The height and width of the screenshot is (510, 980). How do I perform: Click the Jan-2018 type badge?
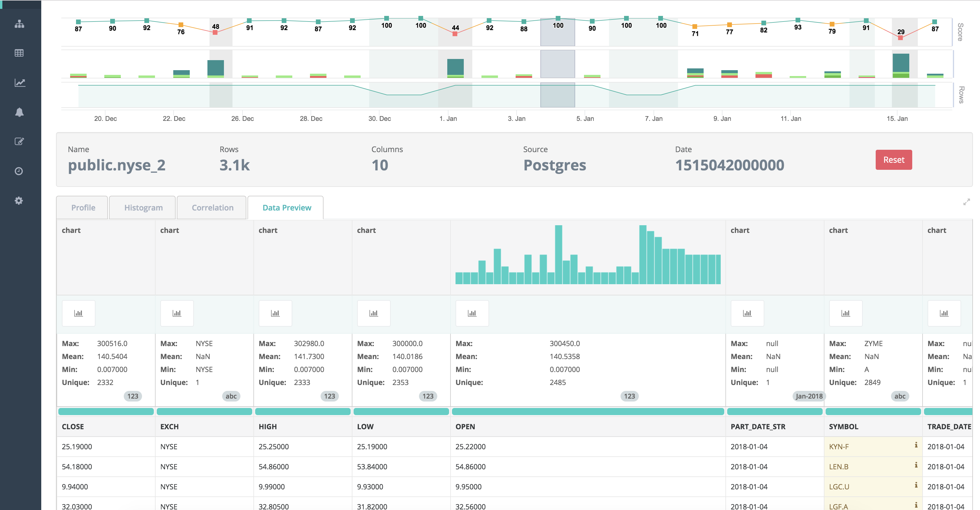(809, 396)
